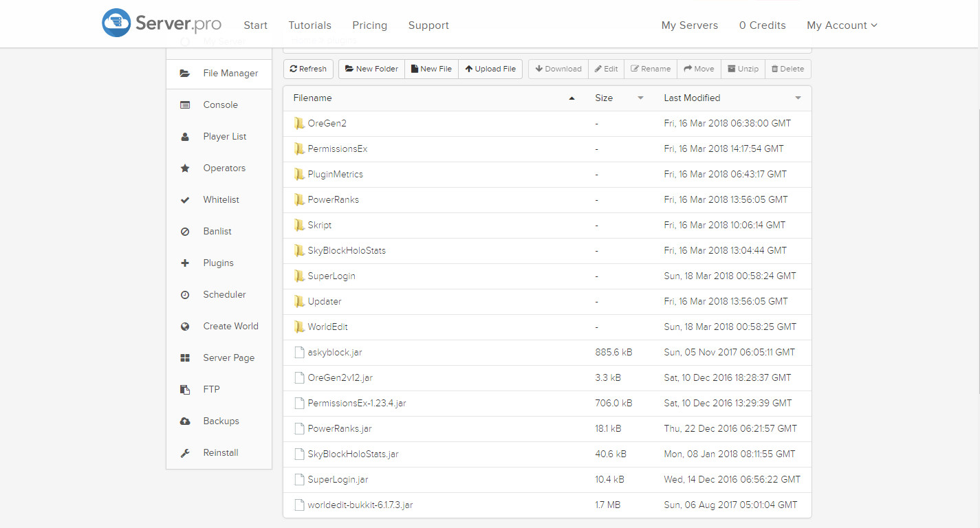Open the Pricing page in navbar
The height and width of the screenshot is (528, 980).
[x=369, y=25]
